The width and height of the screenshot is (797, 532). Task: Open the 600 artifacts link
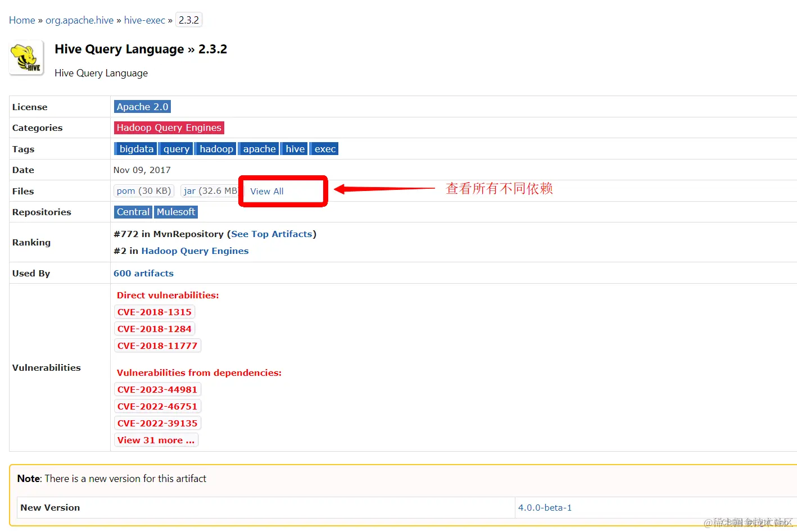point(143,273)
